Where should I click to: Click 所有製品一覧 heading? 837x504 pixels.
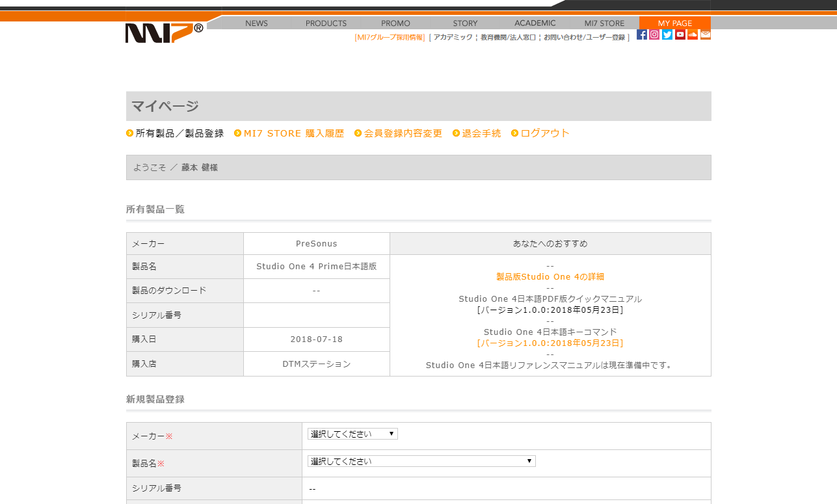coord(155,209)
